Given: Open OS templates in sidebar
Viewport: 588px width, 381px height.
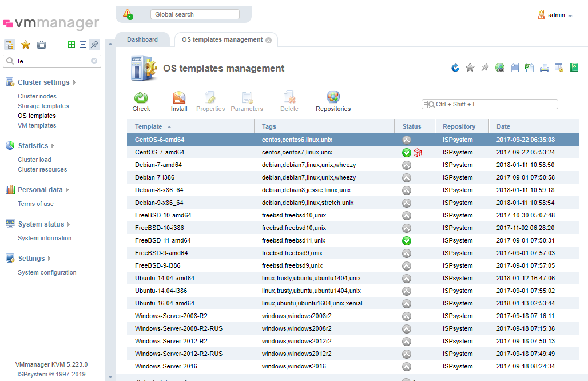Looking at the screenshot, I should (x=37, y=116).
